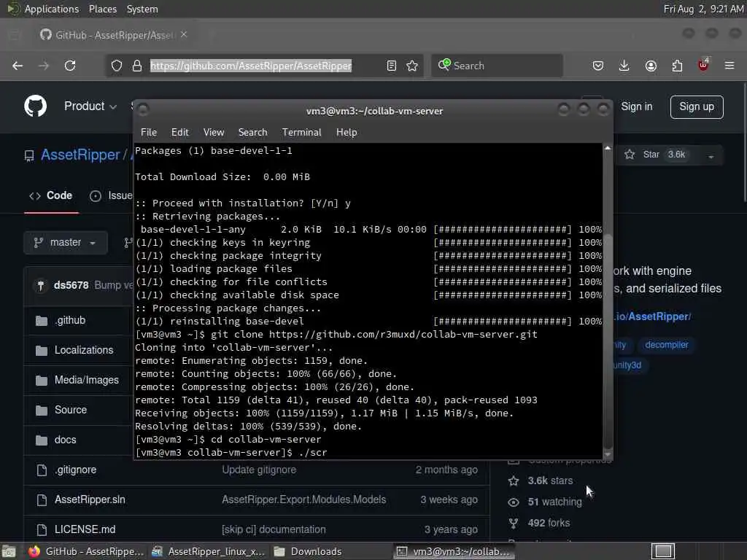Click the show desktop icon in taskbar
Image resolution: width=747 pixels, height=560 pixels.
coord(9,551)
